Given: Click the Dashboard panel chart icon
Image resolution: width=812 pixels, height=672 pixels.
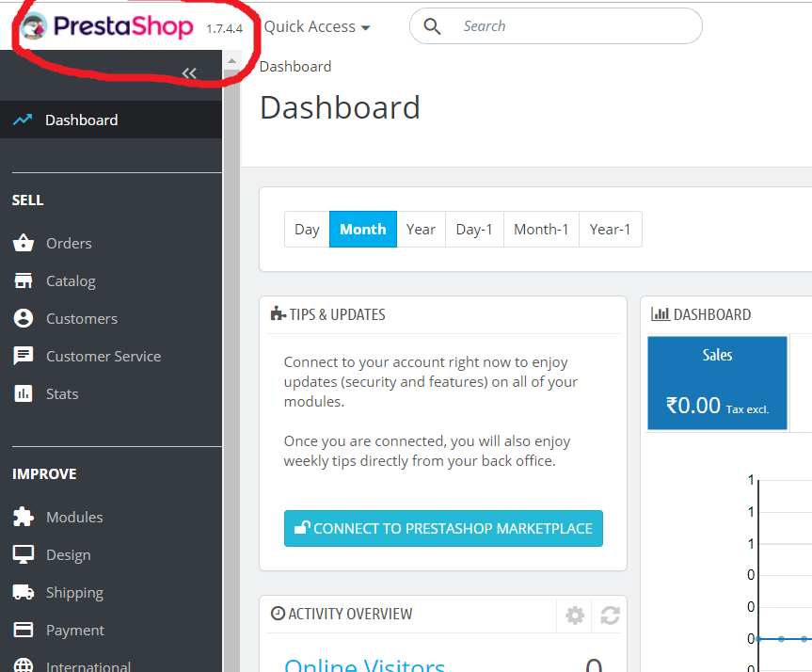Looking at the screenshot, I should click(661, 313).
